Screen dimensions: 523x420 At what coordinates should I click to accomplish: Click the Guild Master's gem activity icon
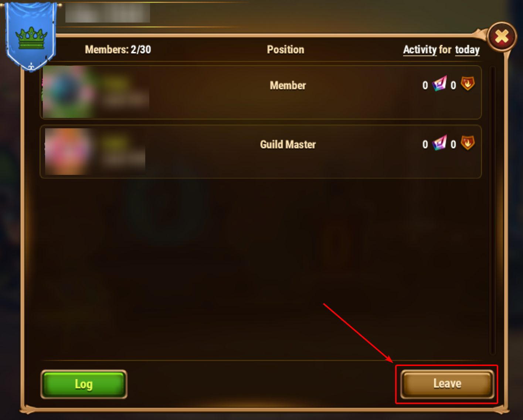tap(439, 143)
